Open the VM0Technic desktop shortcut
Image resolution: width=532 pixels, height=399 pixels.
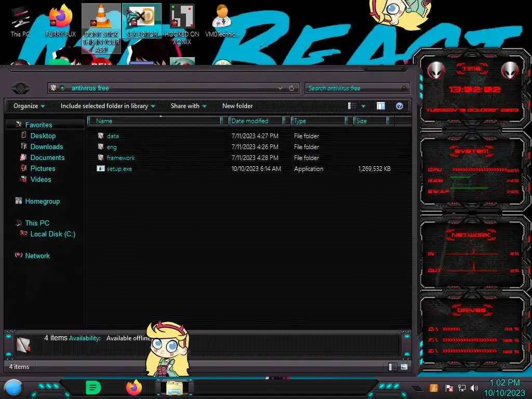222,21
